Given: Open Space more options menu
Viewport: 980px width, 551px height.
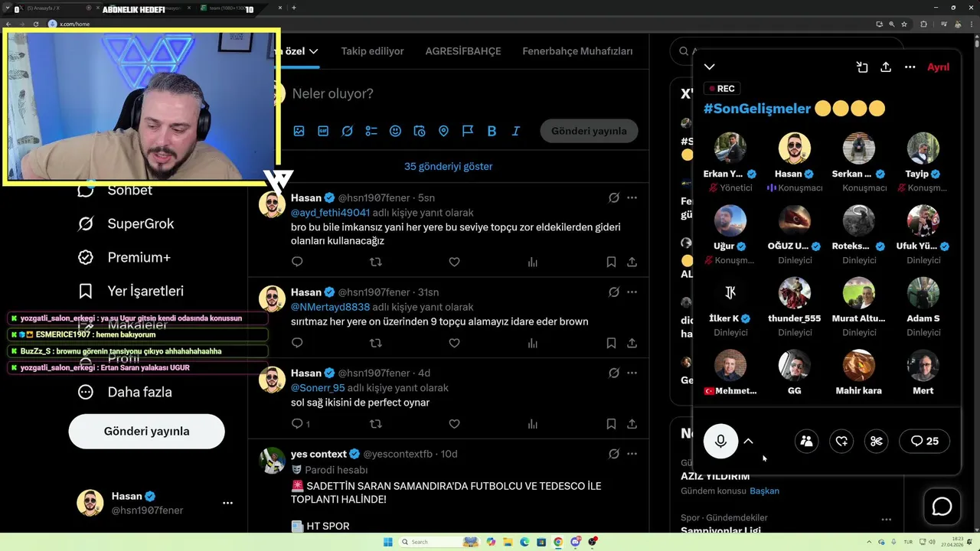Looking at the screenshot, I should (x=910, y=67).
